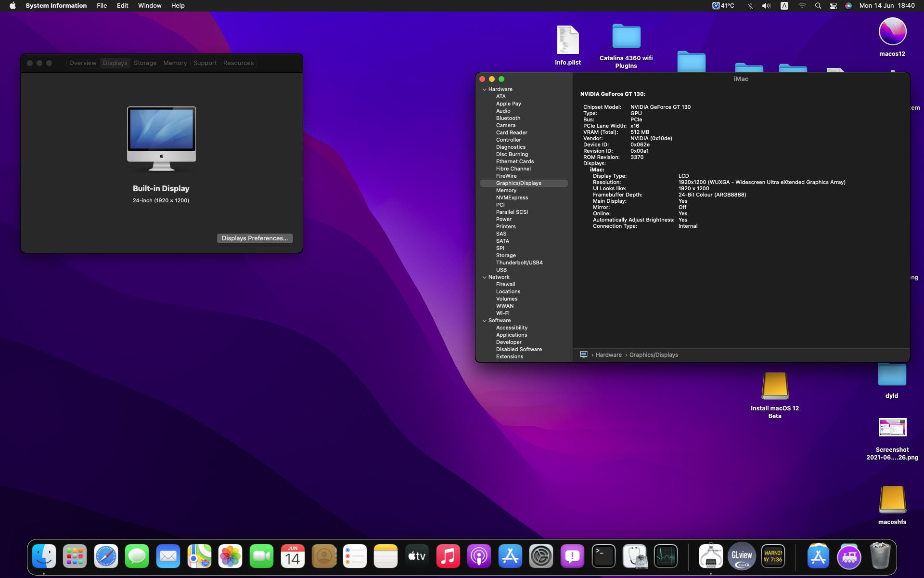Open Terminal from the Dock

(x=603, y=557)
